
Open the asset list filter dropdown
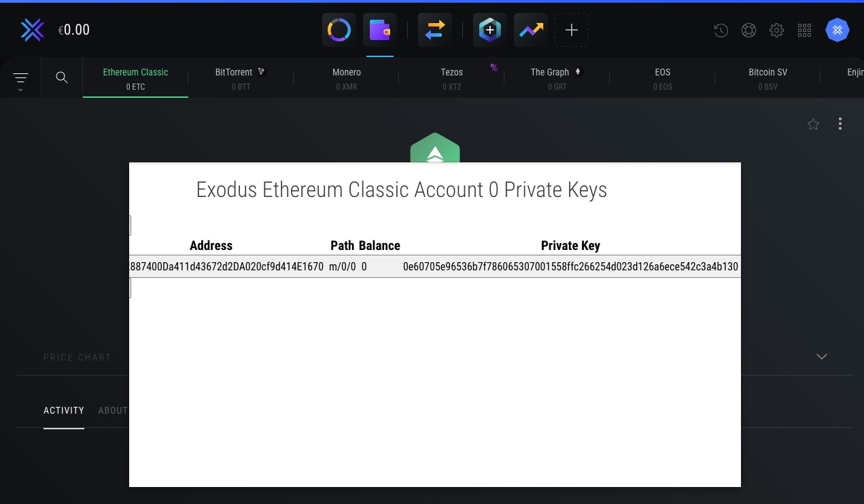(x=20, y=79)
